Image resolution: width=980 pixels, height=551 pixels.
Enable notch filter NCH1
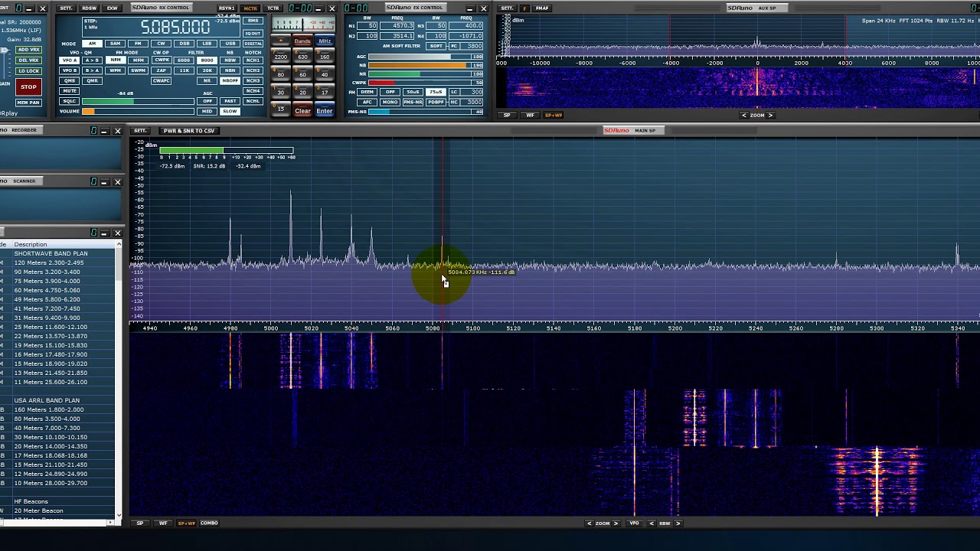[x=253, y=60]
